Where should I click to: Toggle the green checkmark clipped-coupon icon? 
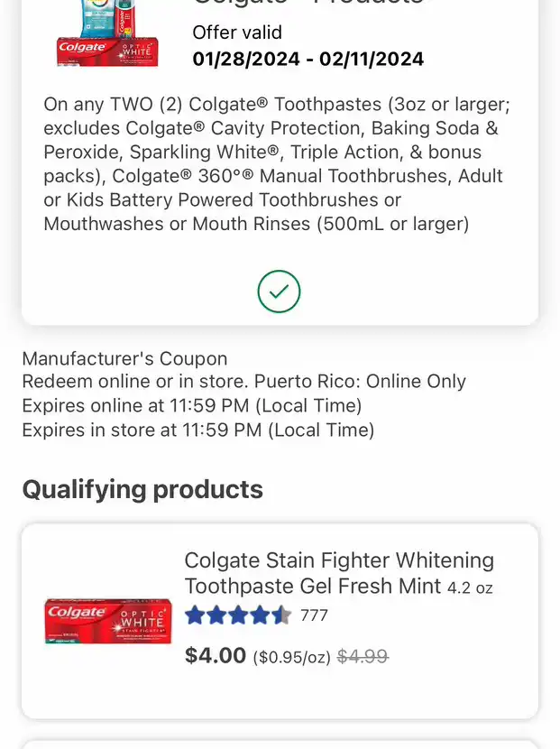(x=279, y=291)
